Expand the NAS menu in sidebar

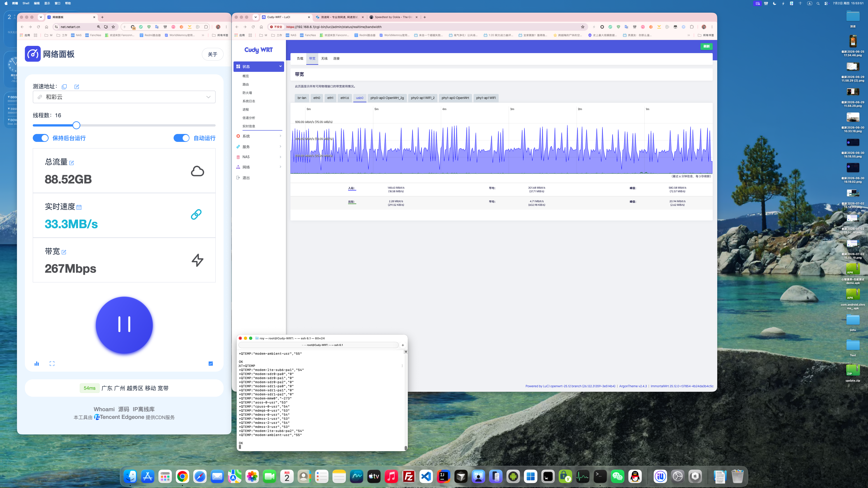259,157
